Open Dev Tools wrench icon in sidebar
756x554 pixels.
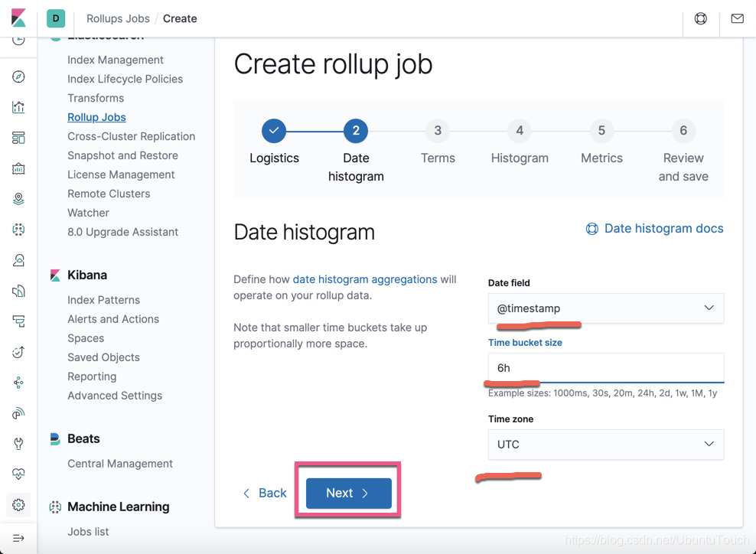point(18,444)
